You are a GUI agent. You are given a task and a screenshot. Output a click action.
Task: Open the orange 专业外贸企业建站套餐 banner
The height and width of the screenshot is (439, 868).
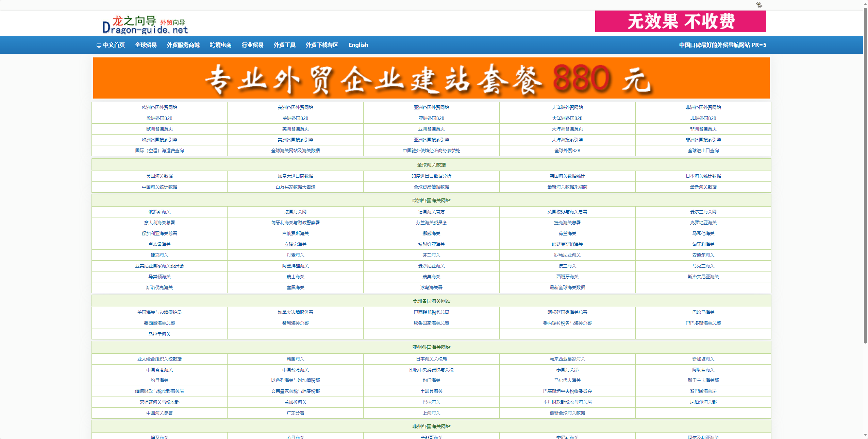click(431, 78)
